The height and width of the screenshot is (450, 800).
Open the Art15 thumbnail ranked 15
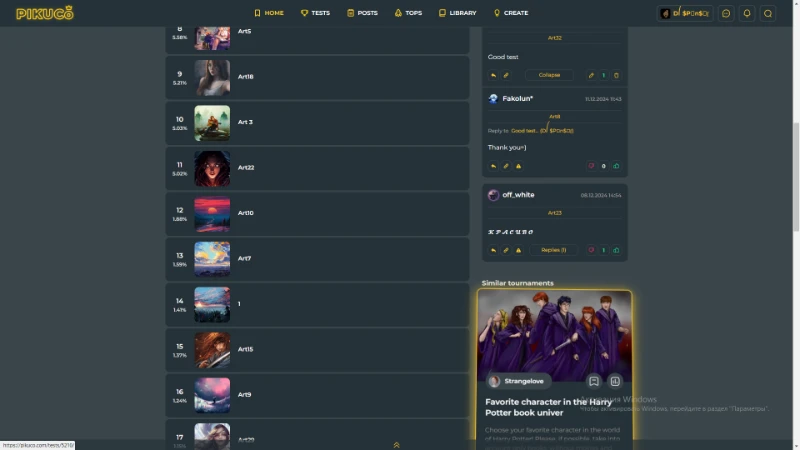212,350
